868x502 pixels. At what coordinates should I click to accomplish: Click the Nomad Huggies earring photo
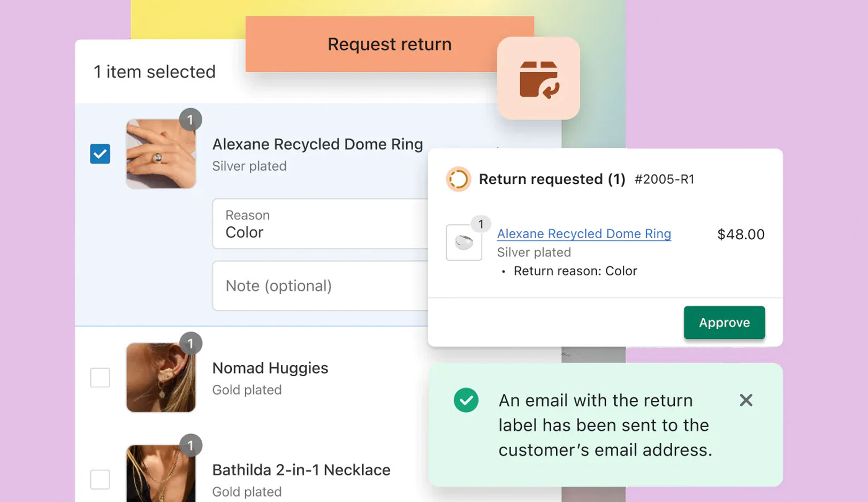tap(161, 378)
